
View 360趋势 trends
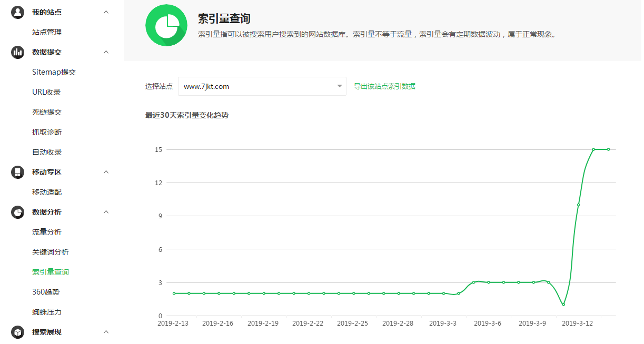(x=45, y=291)
